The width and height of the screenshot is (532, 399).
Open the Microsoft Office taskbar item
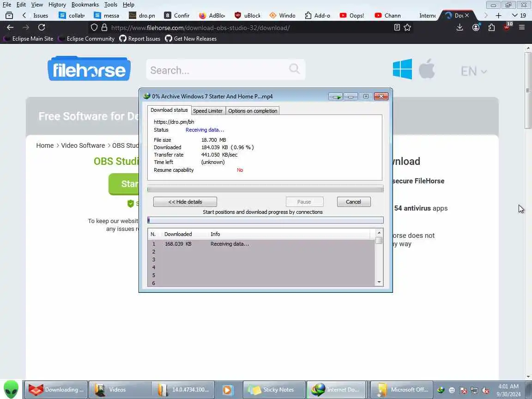pos(401,389)
